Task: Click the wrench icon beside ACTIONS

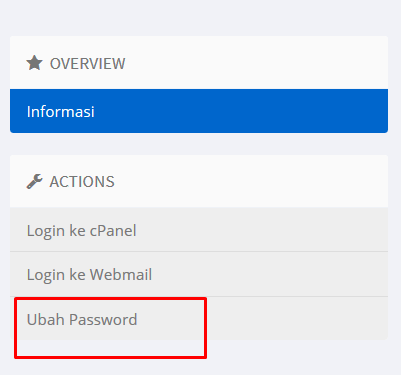Action: pyautogui.click(x=34, y=182)
